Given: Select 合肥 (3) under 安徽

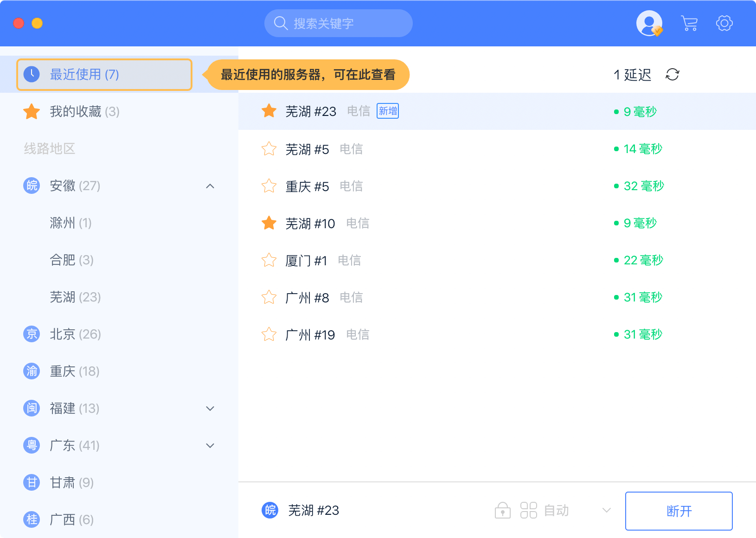Looking at the screenshot, I should [71, 260].
